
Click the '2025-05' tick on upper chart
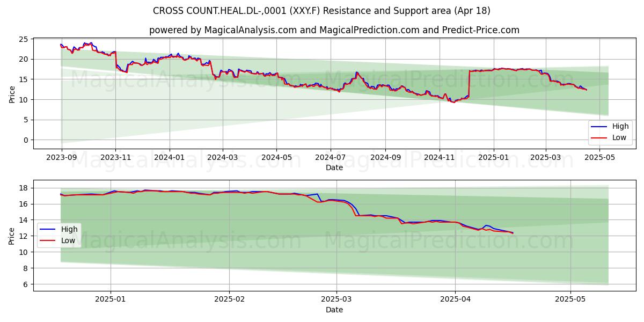tap(599, 157)
